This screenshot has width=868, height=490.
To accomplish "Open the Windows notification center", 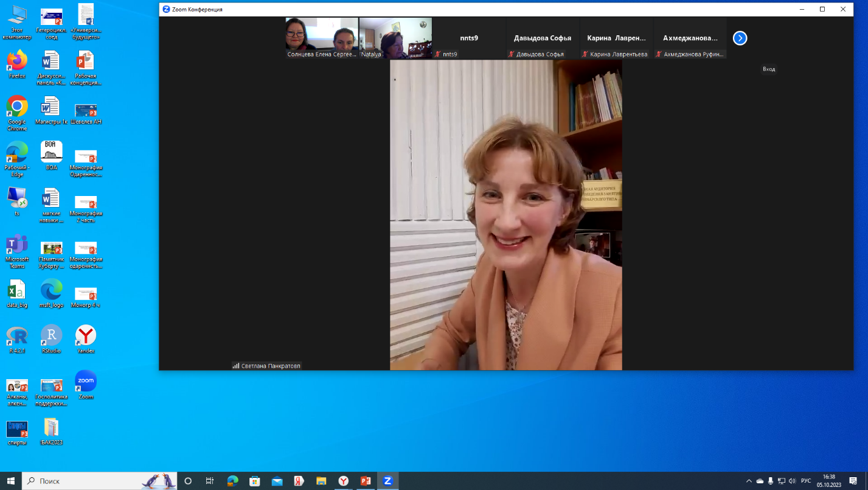I will [x=853, y=481].
